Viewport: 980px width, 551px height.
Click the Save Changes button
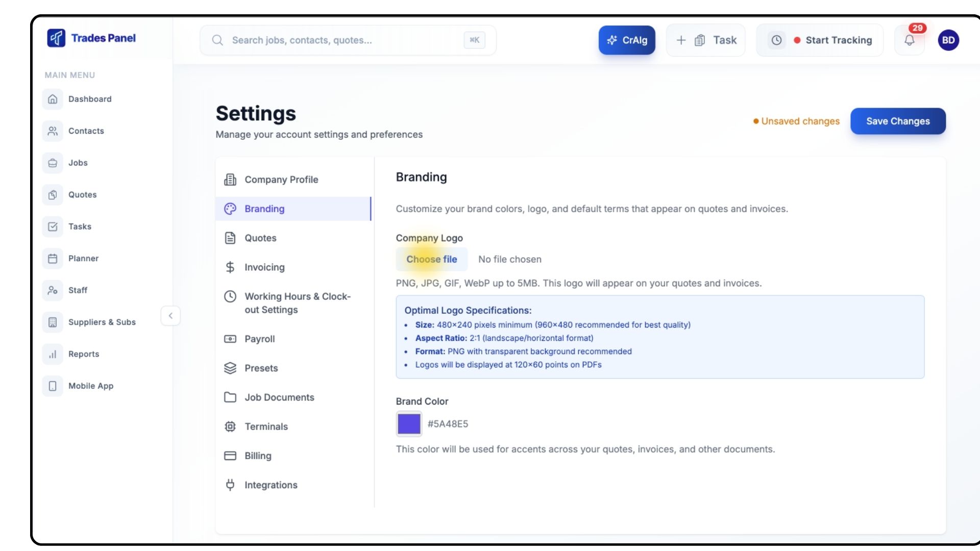898,121
